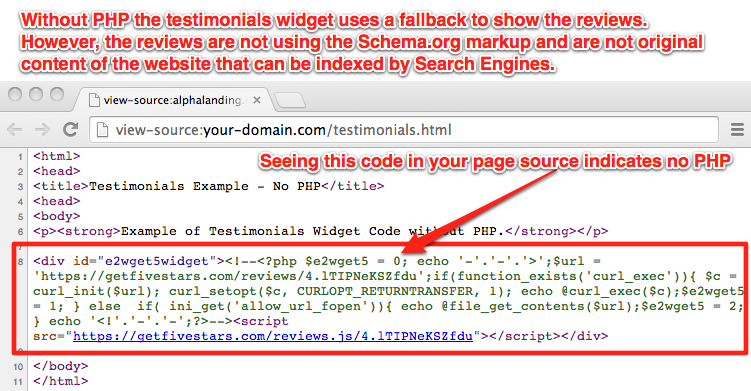The height and width of the screenshot is (391, 751).
Task: Reload the page with the refresh icon
Action: (x=70, y=129)
